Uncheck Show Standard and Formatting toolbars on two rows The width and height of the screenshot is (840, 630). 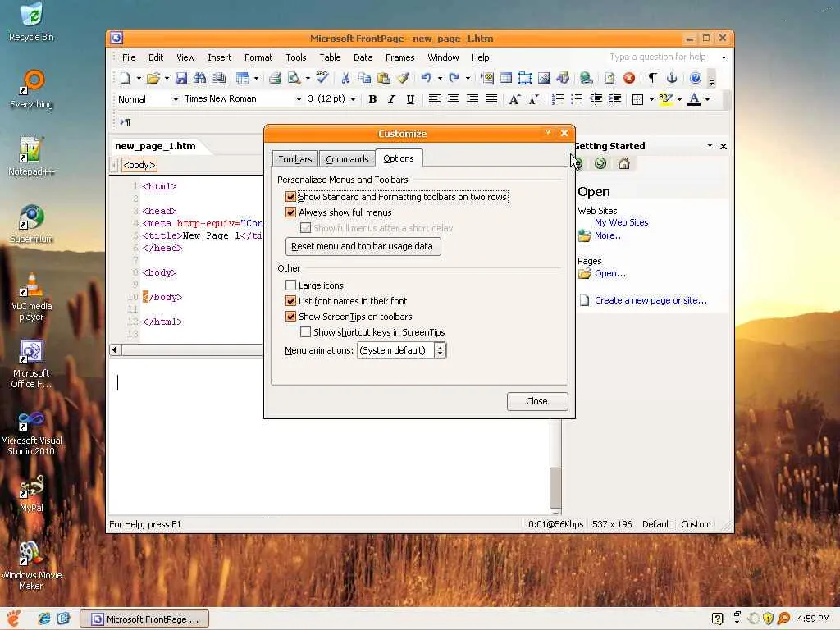point(291,197)
